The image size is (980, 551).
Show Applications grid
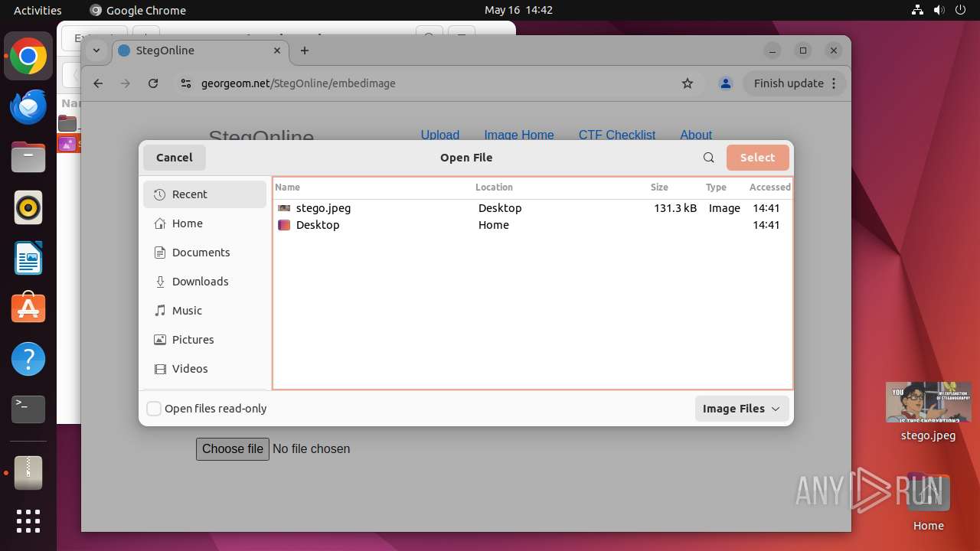click(x=28, y=521)
